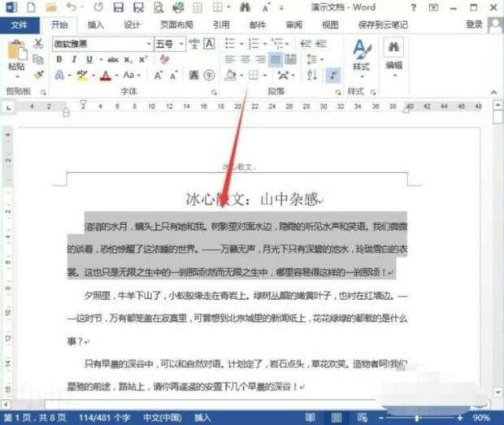
Task: Toggle Underline formatting
Action: (x=89, y=59)
